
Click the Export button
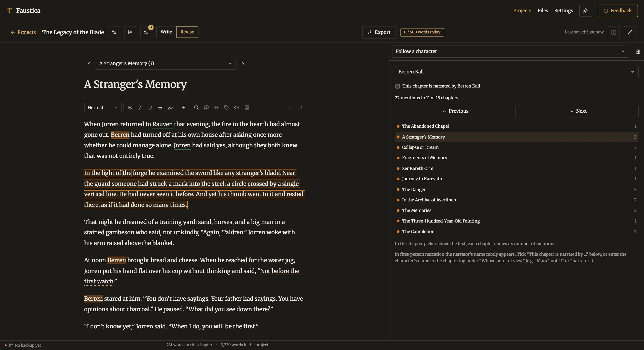tap(379, 32)
